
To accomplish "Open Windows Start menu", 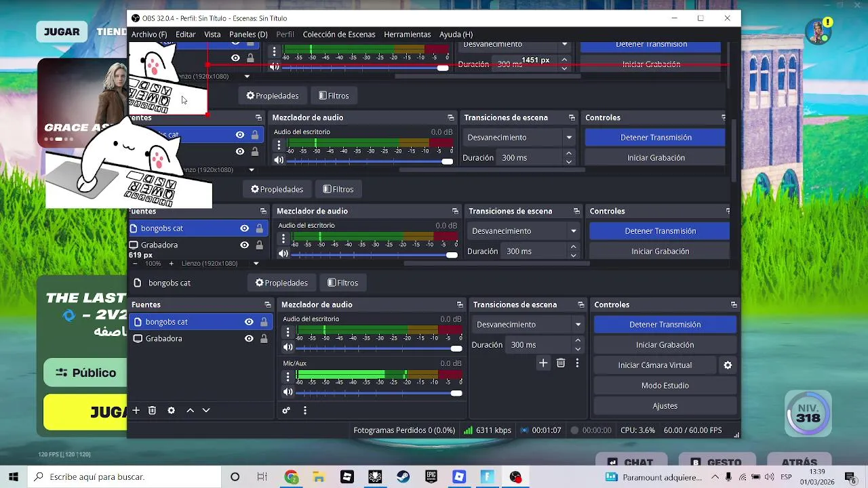I will click(x=14, y=477).
